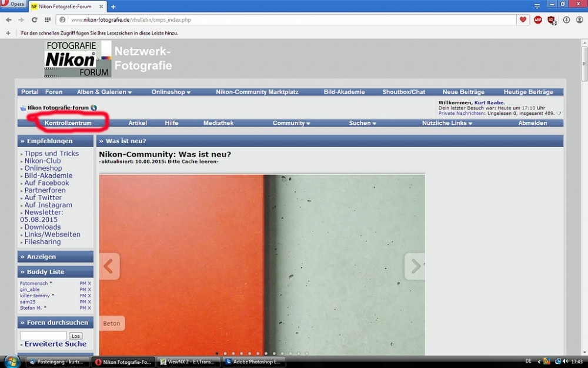Open the Windows Start menu
The width and height of the screenshot is (588, 368).
point(11,362)
